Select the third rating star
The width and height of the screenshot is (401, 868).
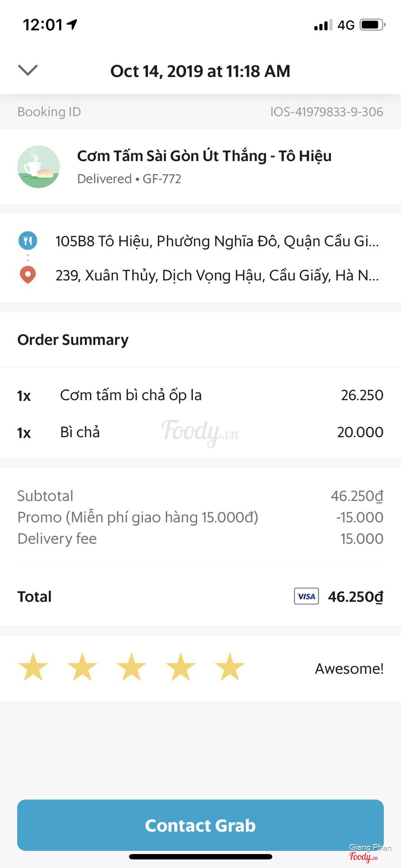coord(132,667)
